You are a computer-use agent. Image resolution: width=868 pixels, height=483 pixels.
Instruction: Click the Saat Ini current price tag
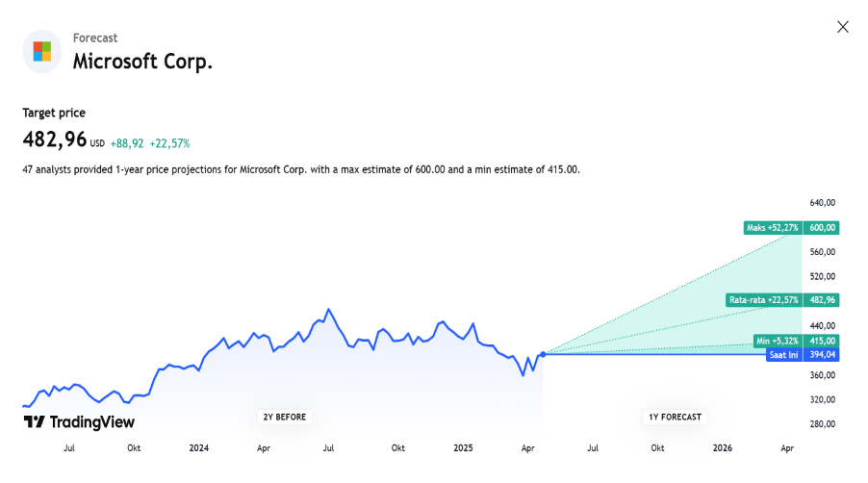click(x=784, y=355)
